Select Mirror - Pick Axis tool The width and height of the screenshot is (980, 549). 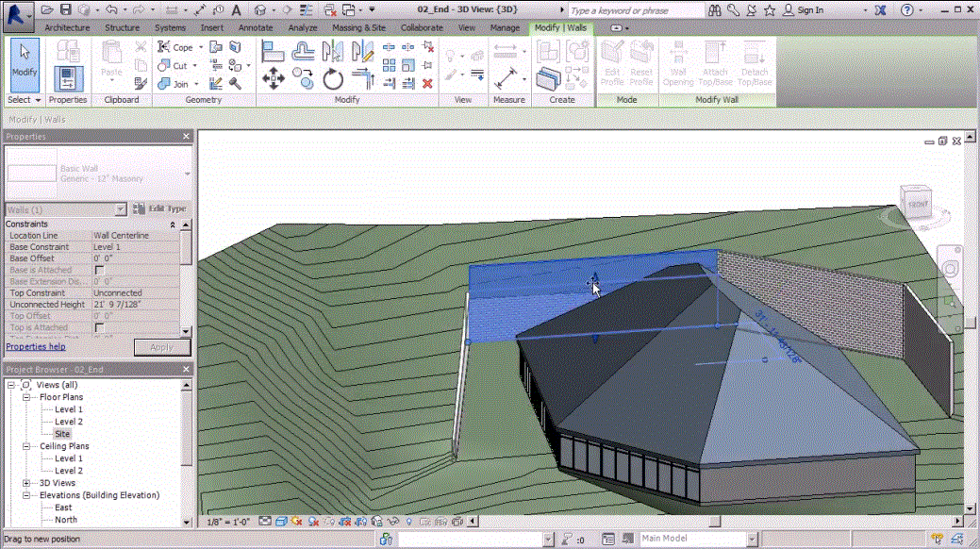pyautogui.click(x=333, y=51)
